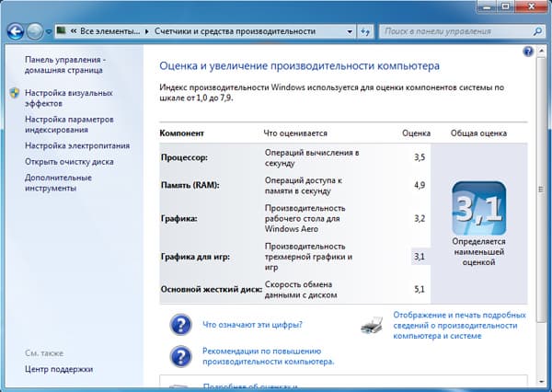
Task: Click the vertical scrollbar thumb
Action: 542,190
